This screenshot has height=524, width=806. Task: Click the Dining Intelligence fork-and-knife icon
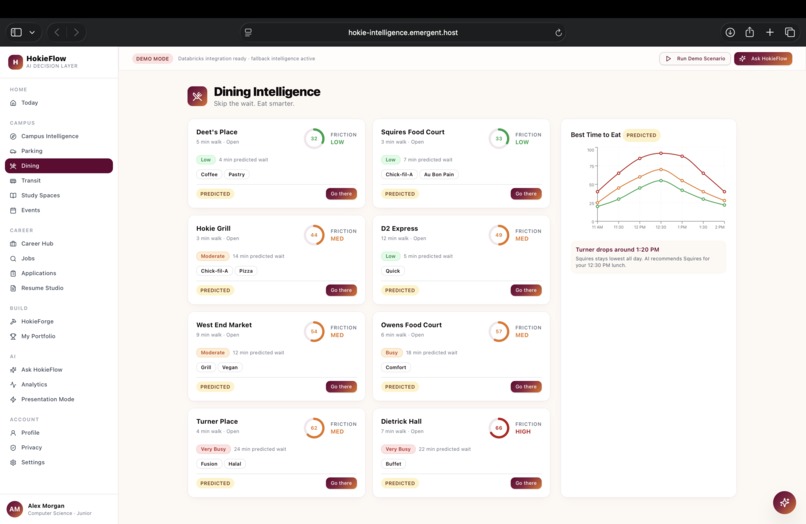tap(197, 96)
